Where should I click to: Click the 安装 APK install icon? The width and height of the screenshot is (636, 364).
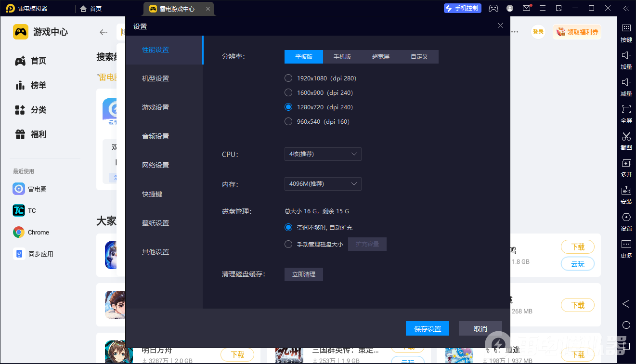pos(626,191)
